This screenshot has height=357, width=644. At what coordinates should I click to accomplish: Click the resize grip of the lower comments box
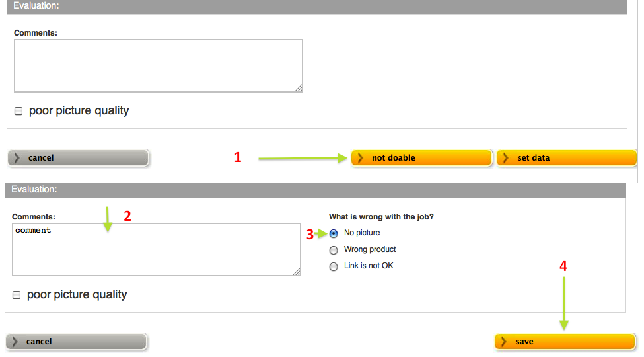pos(297,272)
